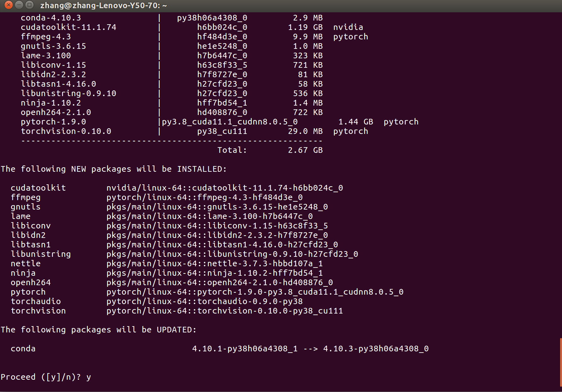Click 'openh264-2.1.0' in the download list

pyautogui.click(x=56, y=112)
